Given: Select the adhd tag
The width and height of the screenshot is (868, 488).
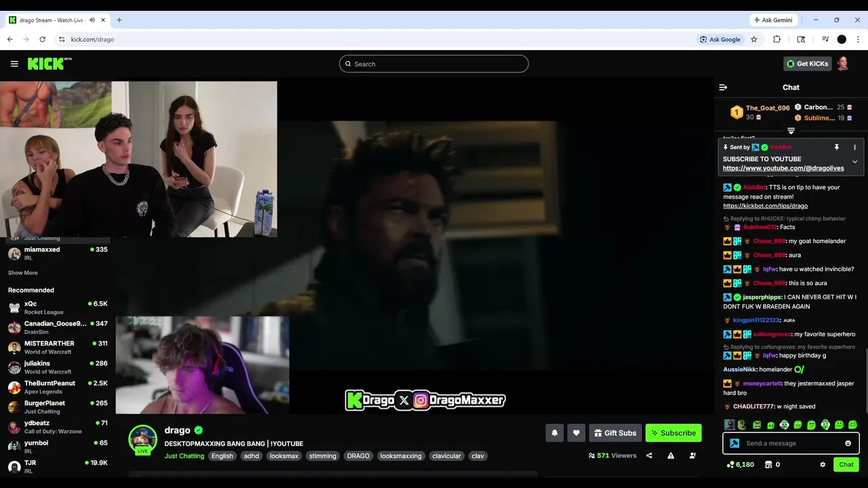Looking at the screenshot, I should coord(252,456).
